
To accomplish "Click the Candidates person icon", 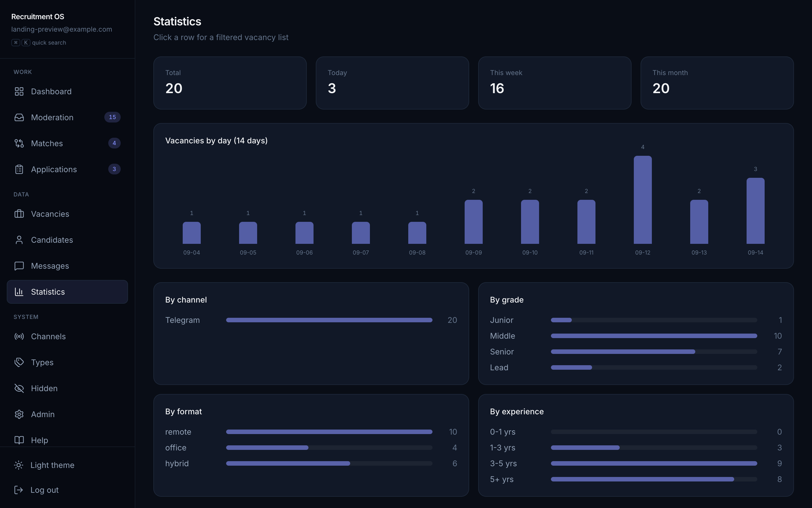I will (x=19, y=240).
